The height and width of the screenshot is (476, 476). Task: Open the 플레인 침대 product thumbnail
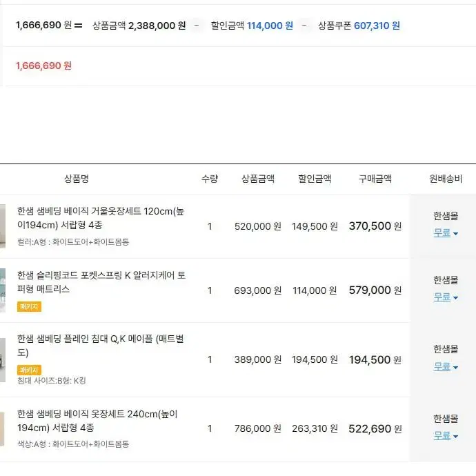click(x=3, y=359)
